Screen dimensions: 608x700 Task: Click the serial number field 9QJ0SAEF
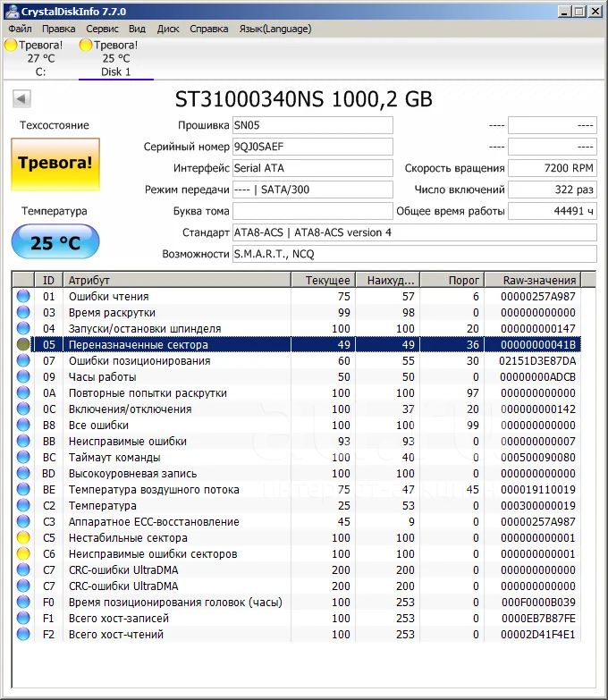pyautogui.click(x=312, y=147)
